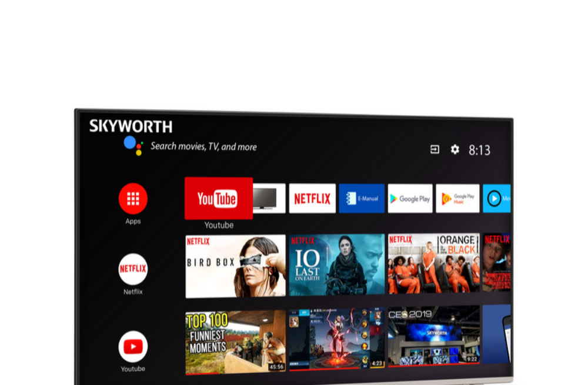Launch the Netflix app tile in apps row
588x385 pixels.
pyautogui.click(x=312, y=198)
